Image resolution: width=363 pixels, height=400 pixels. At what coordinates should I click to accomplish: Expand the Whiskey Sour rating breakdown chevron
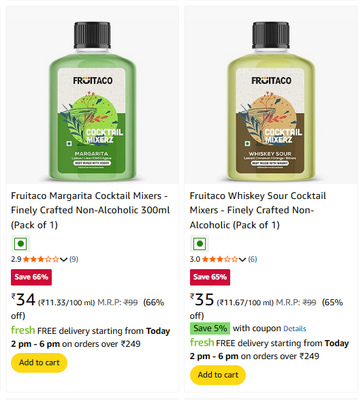(243, 259)
